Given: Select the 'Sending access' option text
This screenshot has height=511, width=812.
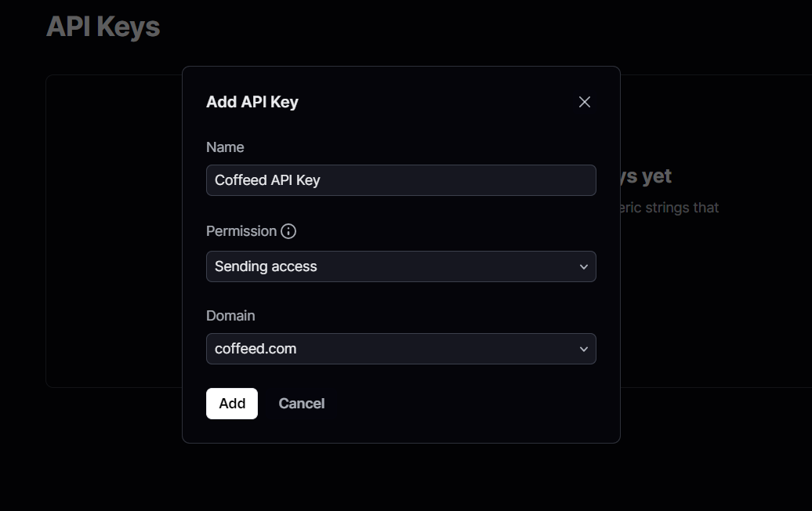Looking at the screenshot, I should pyautogui.click(x=266, y=266).
